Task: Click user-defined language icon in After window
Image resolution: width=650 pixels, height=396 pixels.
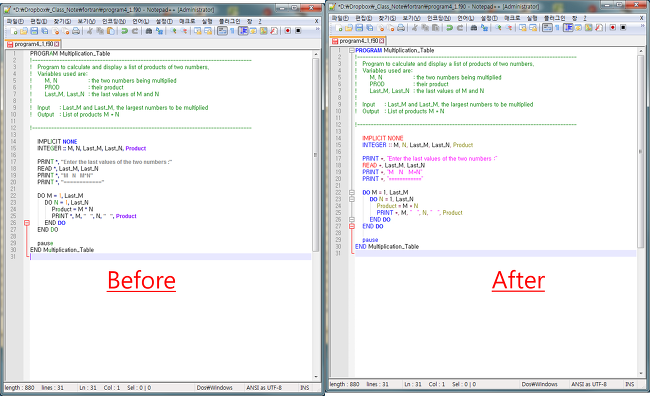Action: pos(578,28)
